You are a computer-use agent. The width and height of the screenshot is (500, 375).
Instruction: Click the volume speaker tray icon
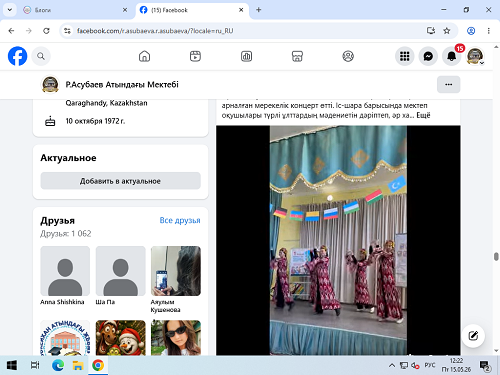[415, 366]
